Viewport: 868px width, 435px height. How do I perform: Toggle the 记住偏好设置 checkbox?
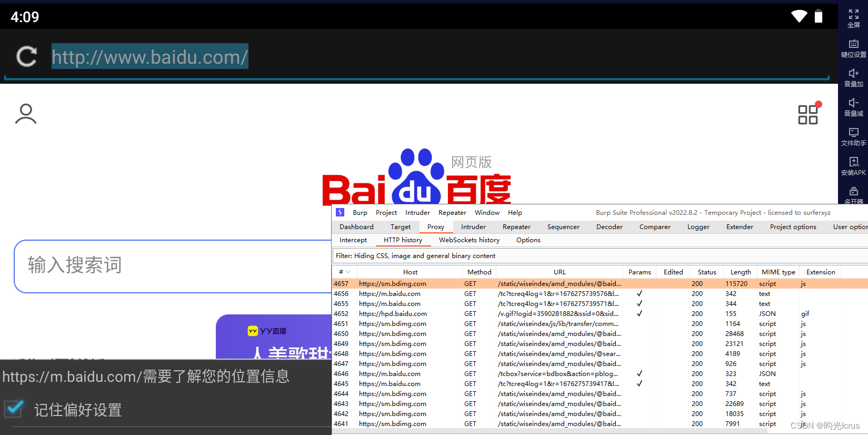(x=14, y=409)
